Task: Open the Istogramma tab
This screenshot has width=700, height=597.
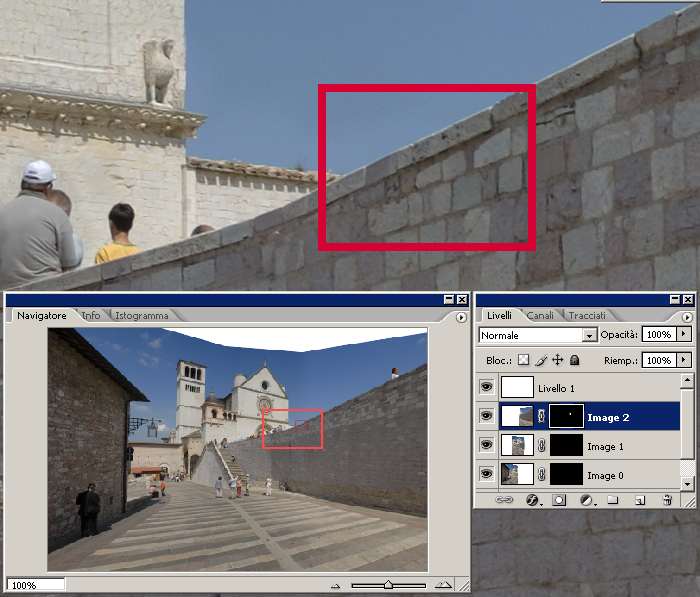Action: coord(141,315)
